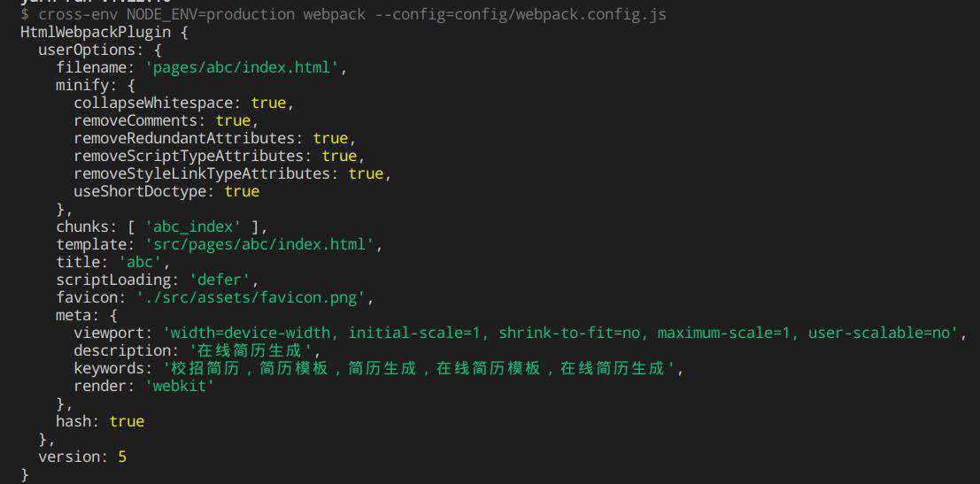Click the render 'webkit' value

tap(180, 387)
